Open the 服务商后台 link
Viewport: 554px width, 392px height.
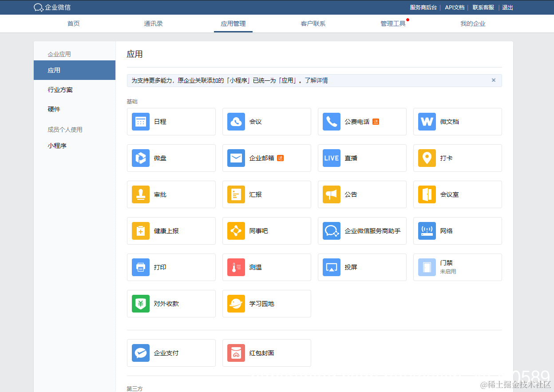point(423,8)
